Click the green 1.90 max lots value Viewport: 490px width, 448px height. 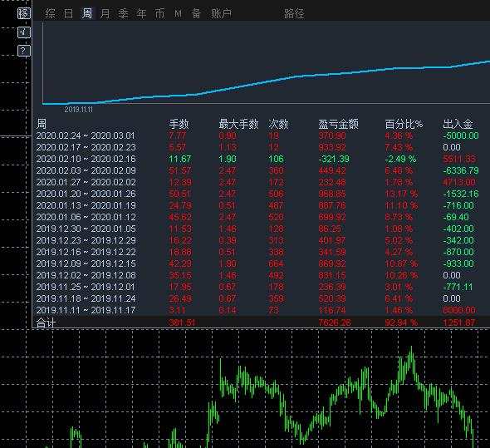tap(228, 159)
